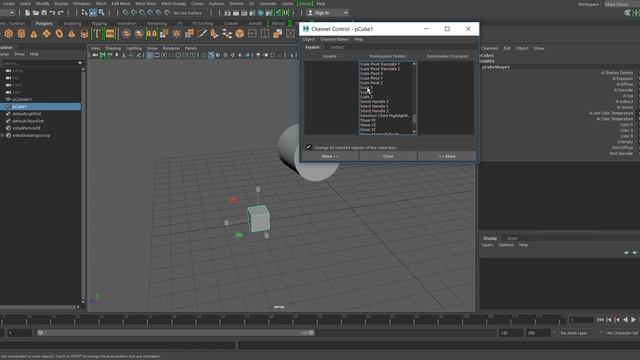Open the viewport Lighting menu
The width and height of the screenshot is (640, 360).
click(133, 48)
